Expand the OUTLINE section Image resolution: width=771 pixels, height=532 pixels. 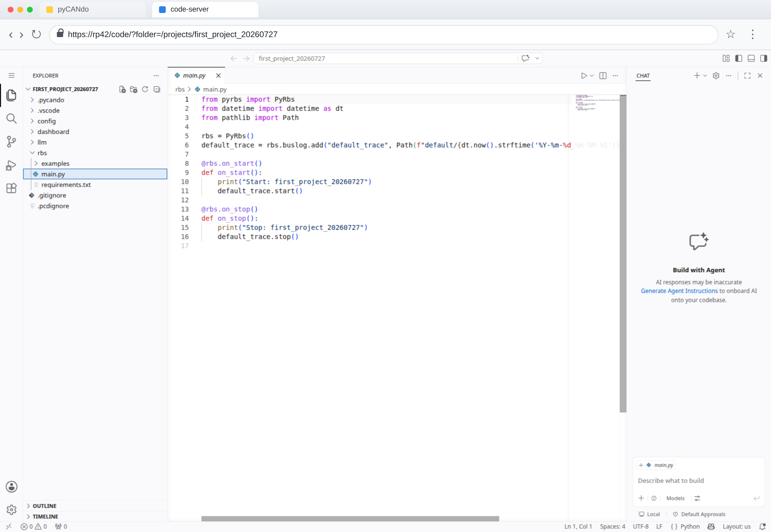[95, 506]
